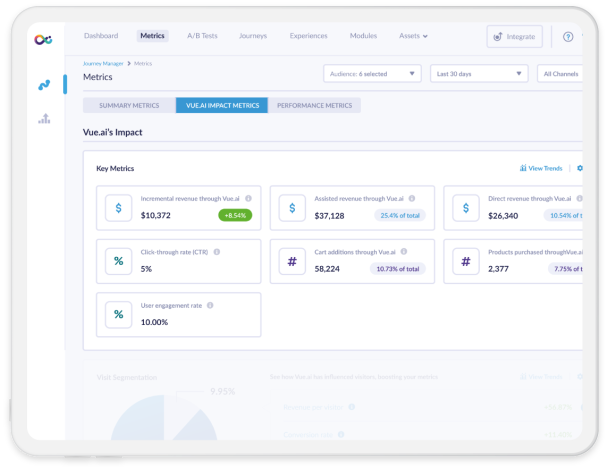Switch to Summary Metrics tab
This screenshot has height=470, width=608.
pos(129,105)
